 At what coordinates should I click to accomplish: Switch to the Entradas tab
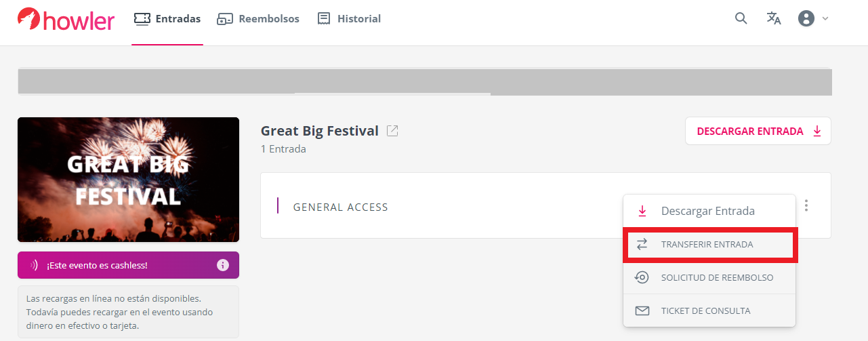(167, 19)
